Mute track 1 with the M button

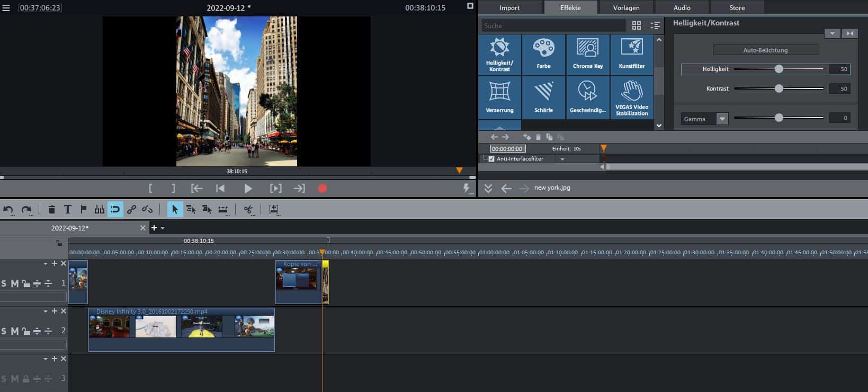pyautogui.click(x=15, y=283)
